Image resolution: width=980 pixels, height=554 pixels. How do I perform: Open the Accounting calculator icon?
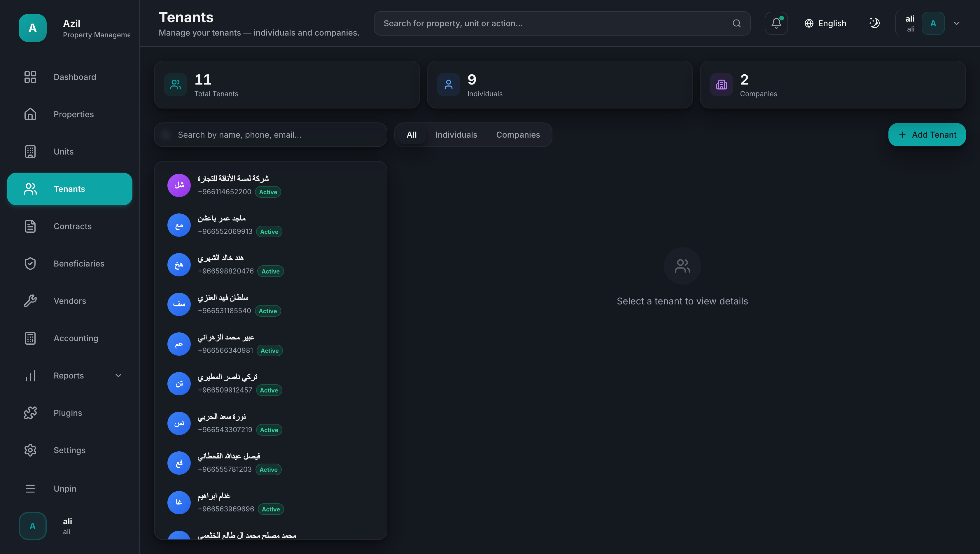(30, 338)
